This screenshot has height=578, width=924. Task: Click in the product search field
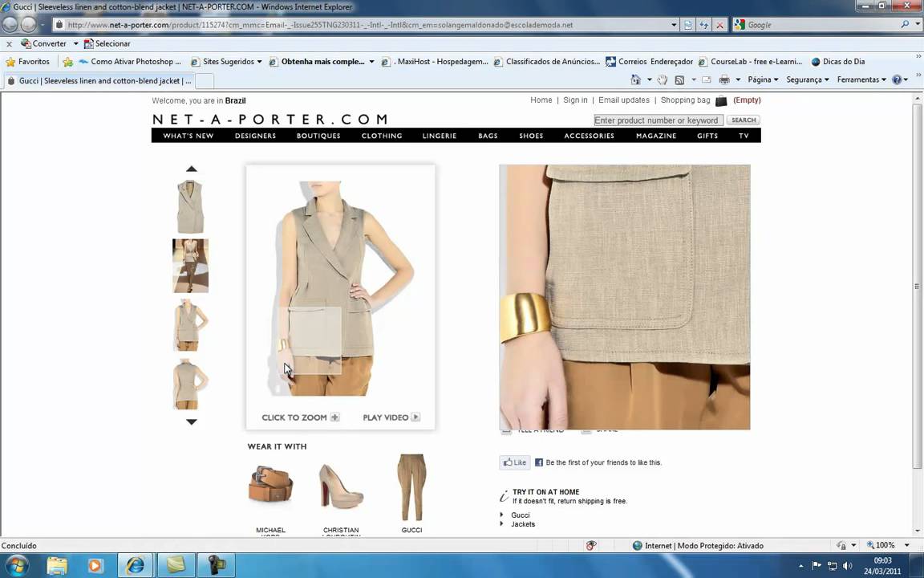pyautogui.click(x=659, y=120)
